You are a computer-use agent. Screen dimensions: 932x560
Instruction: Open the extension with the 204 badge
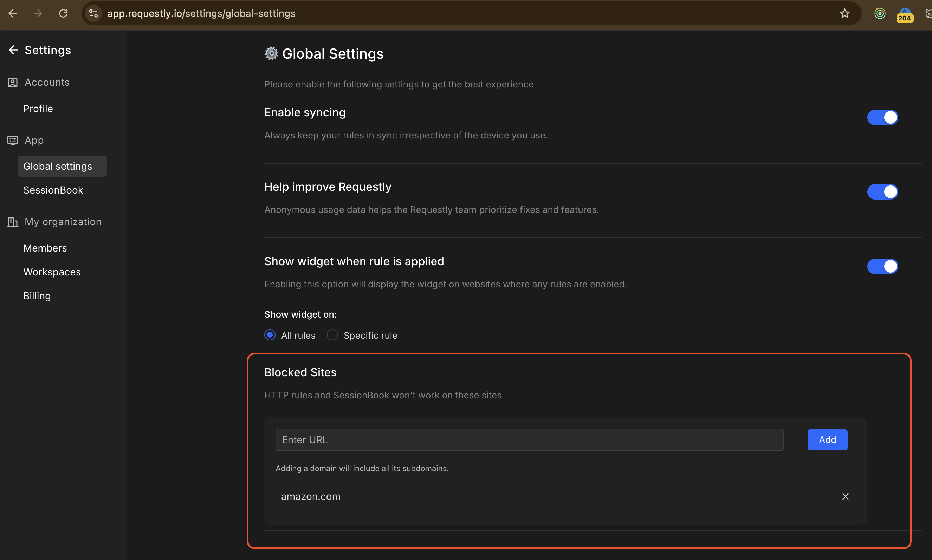[905, 14]
